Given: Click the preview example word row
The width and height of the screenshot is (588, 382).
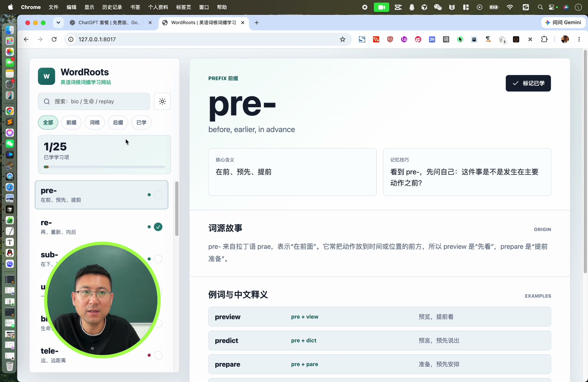Looking at the screenshot, I should [x=380, y=317].
